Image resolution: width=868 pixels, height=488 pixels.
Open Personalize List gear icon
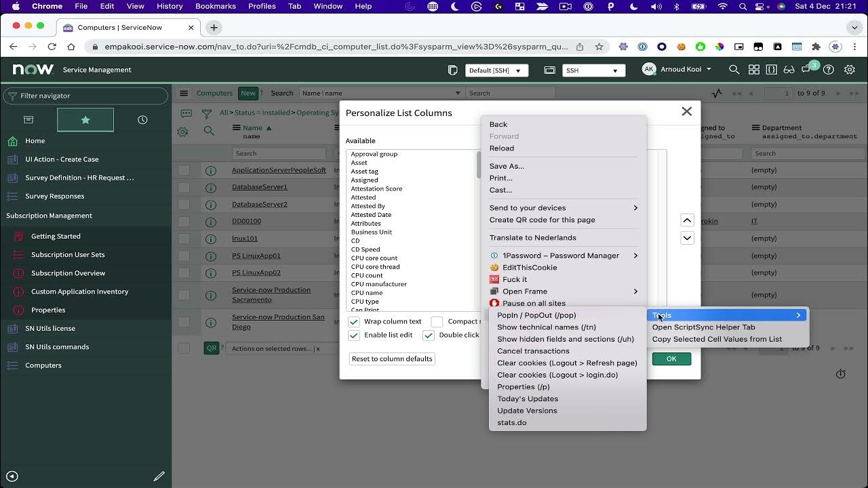click(x=182, y=131)
